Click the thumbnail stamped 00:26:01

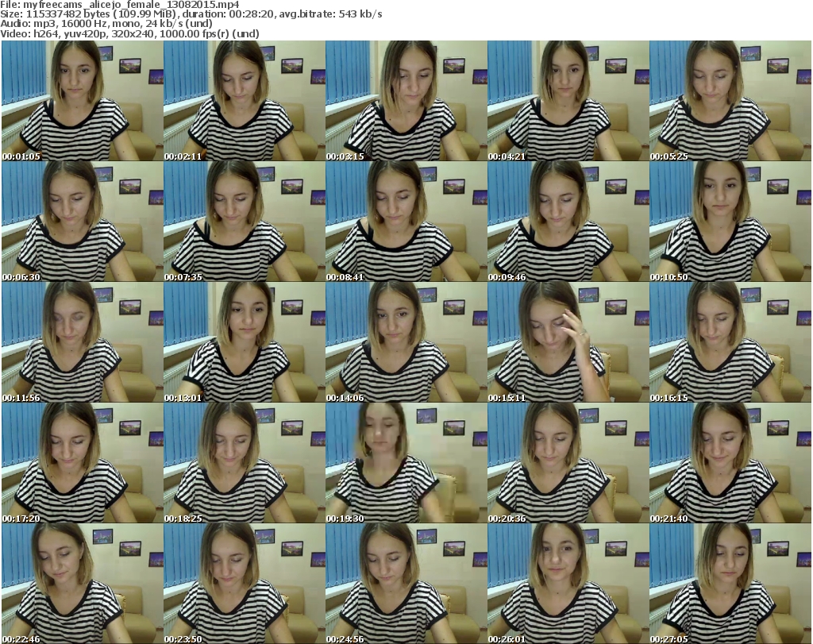[x=568, y=584]
